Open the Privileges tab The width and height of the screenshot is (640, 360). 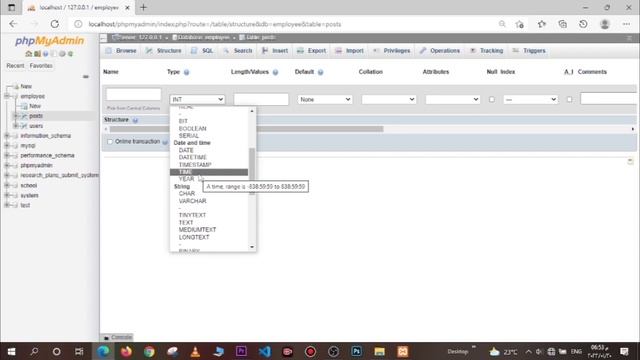tap(391, 51)
